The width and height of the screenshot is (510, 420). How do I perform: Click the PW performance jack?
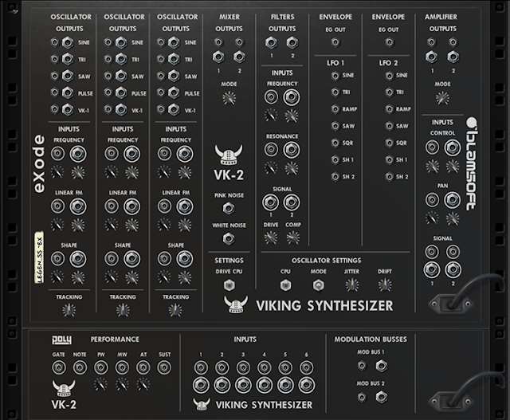pos(101,367)
